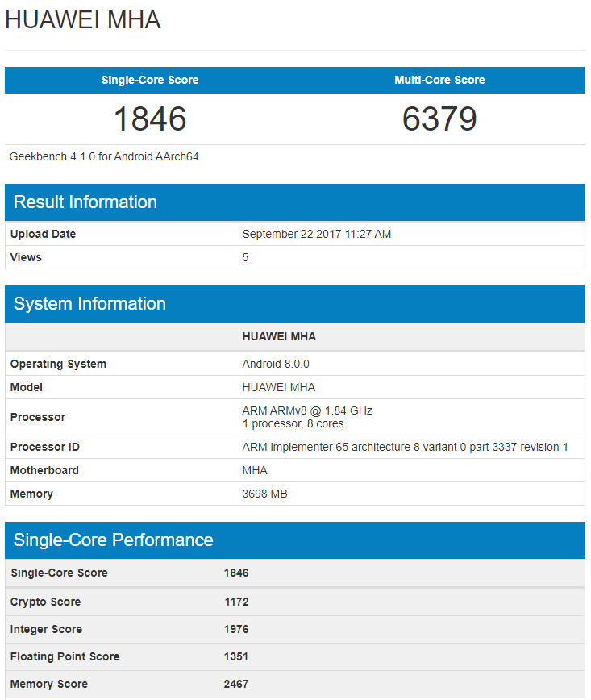Screen dimensions: 591x700
Task: Select the Crypto Score value 1172
Action: pos(236,602)
